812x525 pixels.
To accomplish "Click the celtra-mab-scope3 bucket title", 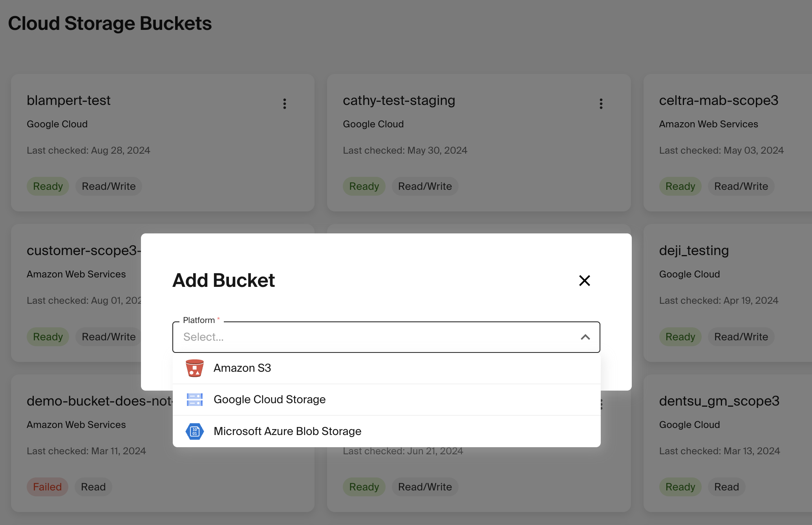I will (718, 100).
